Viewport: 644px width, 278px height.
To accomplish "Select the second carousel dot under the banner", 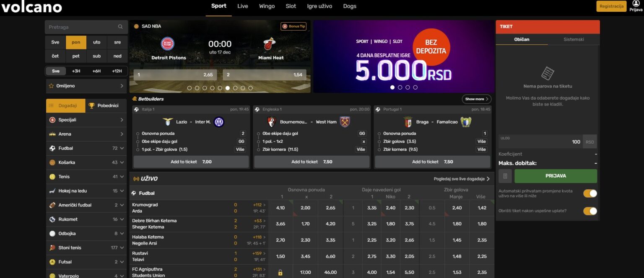I will pos(400,88).
